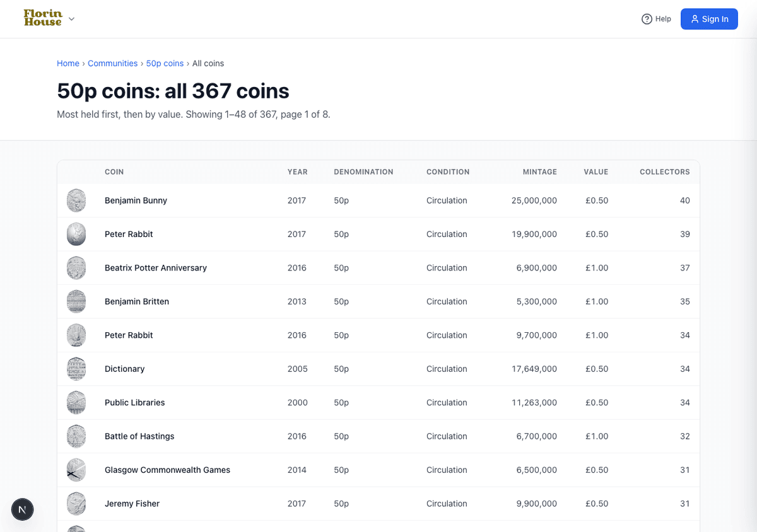Click Beatrix Potter Anniversary coin thumbnail
Viewport: 757px width, 532px height.
76,268
